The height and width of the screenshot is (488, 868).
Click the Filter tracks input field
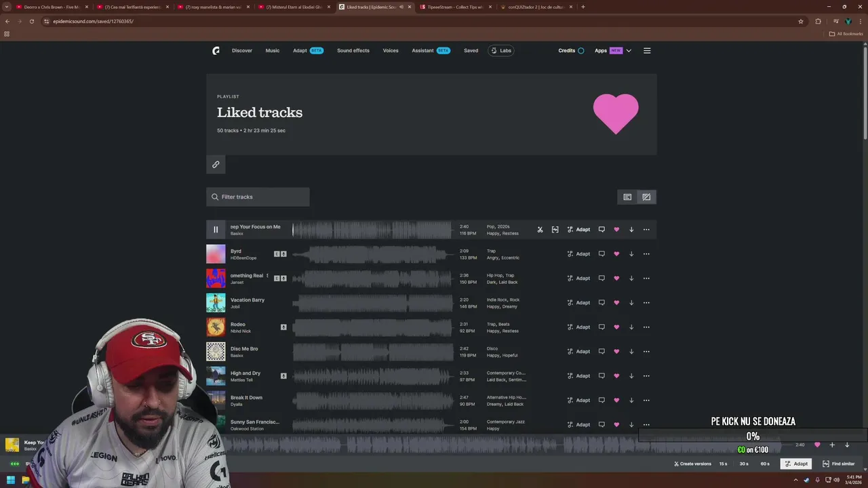pos(258,197)
